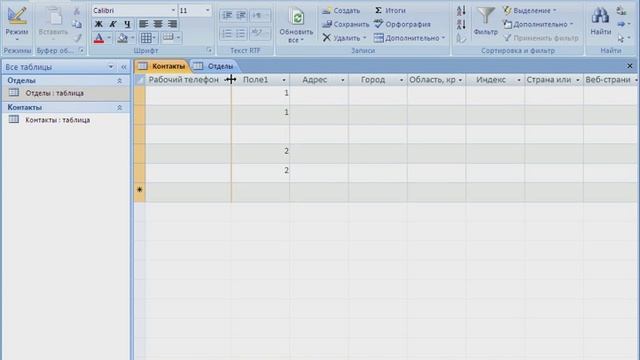Open the Адрес column header dropdown

[x=342, y=80]
